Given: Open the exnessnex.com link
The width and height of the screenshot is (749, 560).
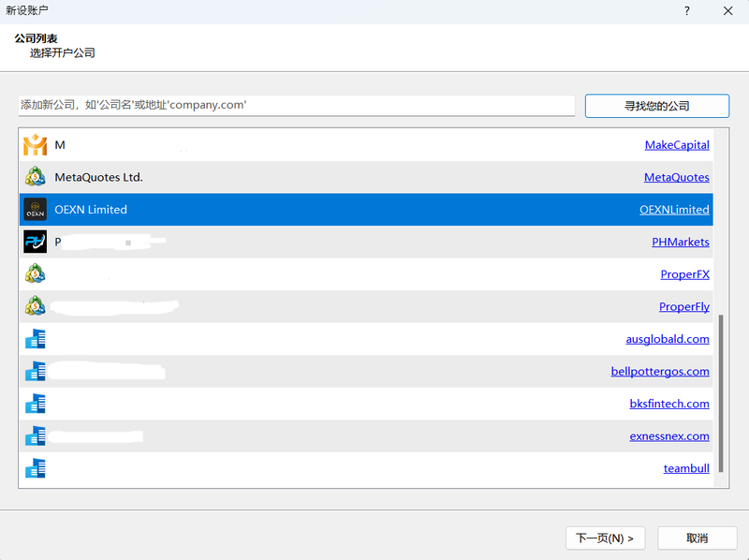Looking at the screenshot, I should 669,436.
